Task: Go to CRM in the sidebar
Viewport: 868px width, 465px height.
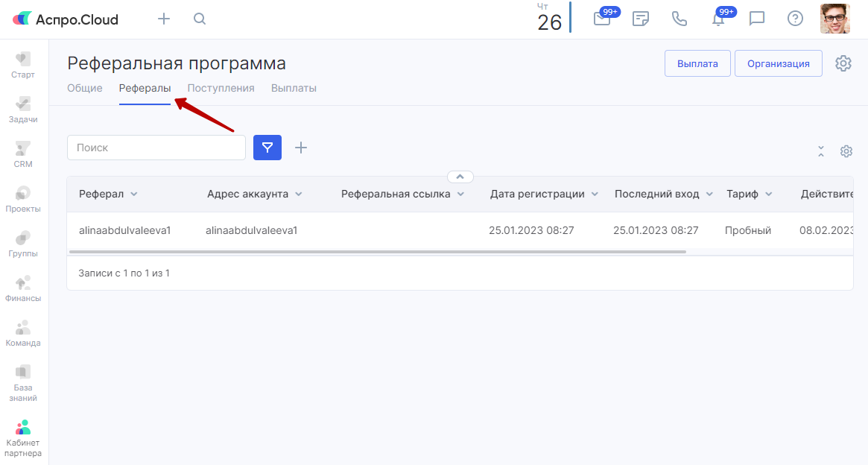Action: coord(22,155)
